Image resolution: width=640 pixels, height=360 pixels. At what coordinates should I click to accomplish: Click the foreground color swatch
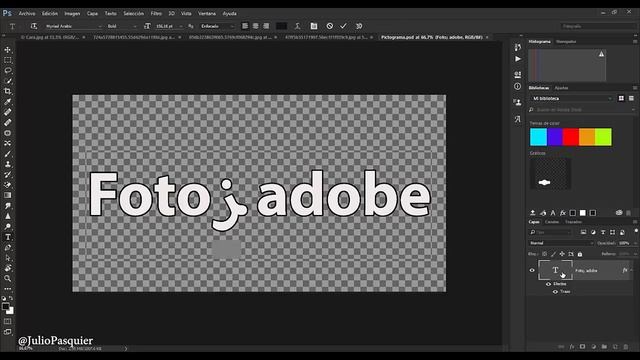pyautogui.click(x=5, y=307)
